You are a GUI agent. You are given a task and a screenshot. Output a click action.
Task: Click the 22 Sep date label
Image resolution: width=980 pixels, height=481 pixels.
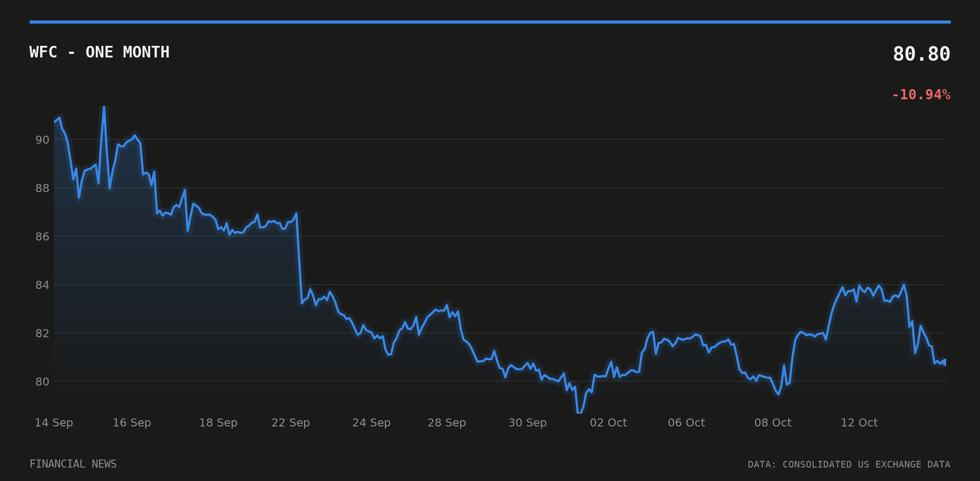click(290, 423)
